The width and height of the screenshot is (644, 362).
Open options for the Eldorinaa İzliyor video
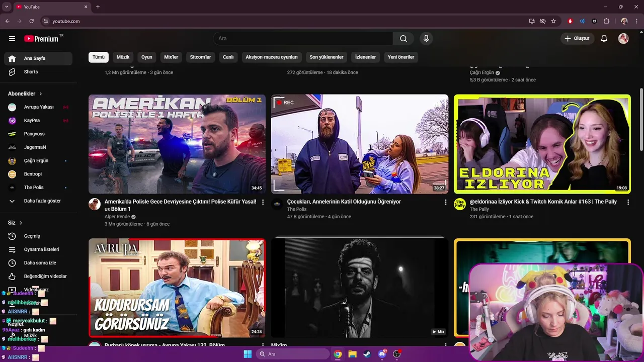click(628, 202)
